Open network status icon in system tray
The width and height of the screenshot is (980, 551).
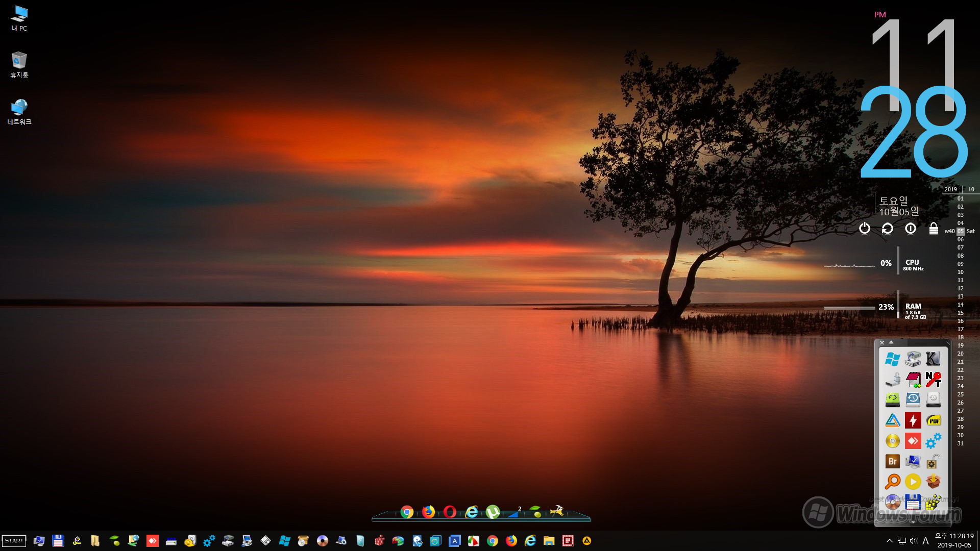point(902,541)
